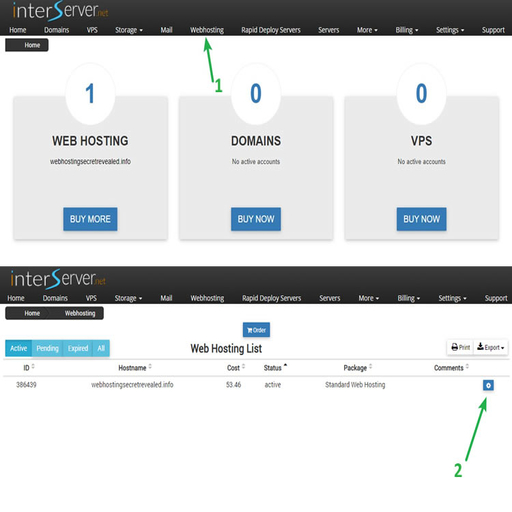Click the cost value 53.46

click(x=233, y=385)
